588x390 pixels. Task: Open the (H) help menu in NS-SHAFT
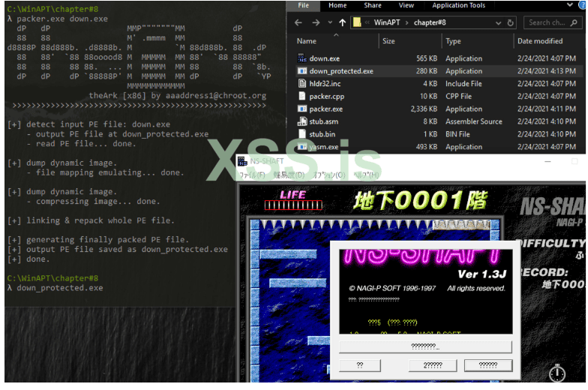pyautogui.click(x=366, y=175)
